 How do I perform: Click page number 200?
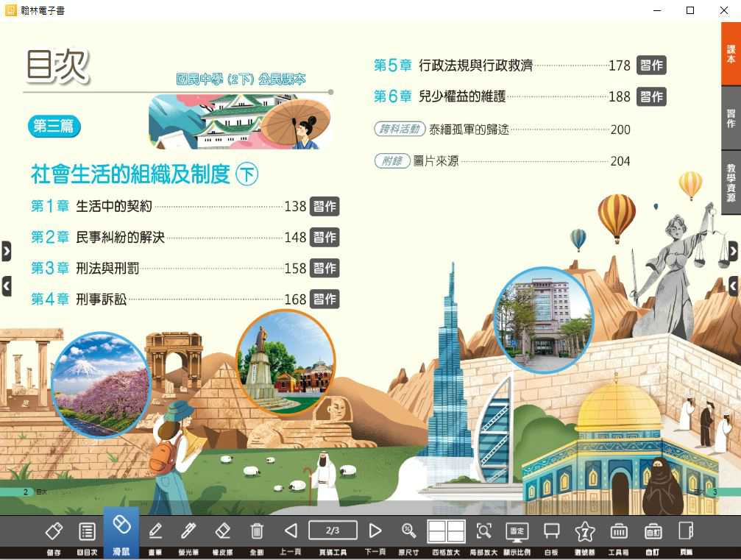click(x=620, y=130)
